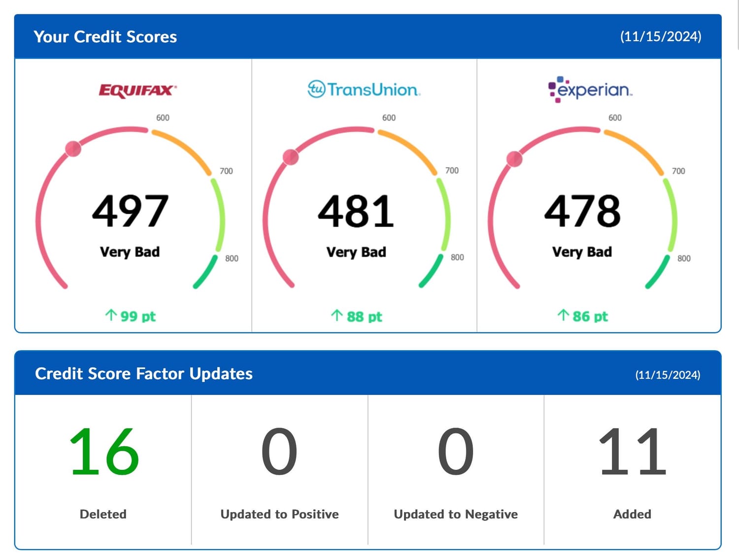Screen dimensions: 739x560
Task: Click the Equifax score 497
Action: 130,211
